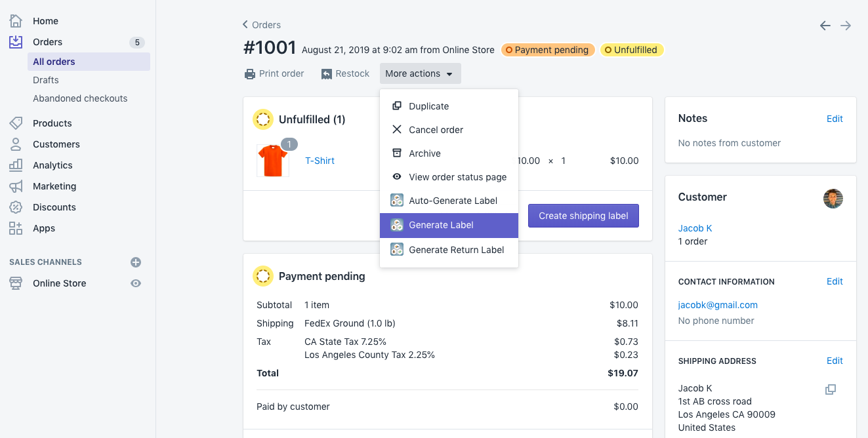The height and width of the screenshot is (438, 868).
Task: Select Auto-Generate Label menu entry
Action: pos(449,201)
